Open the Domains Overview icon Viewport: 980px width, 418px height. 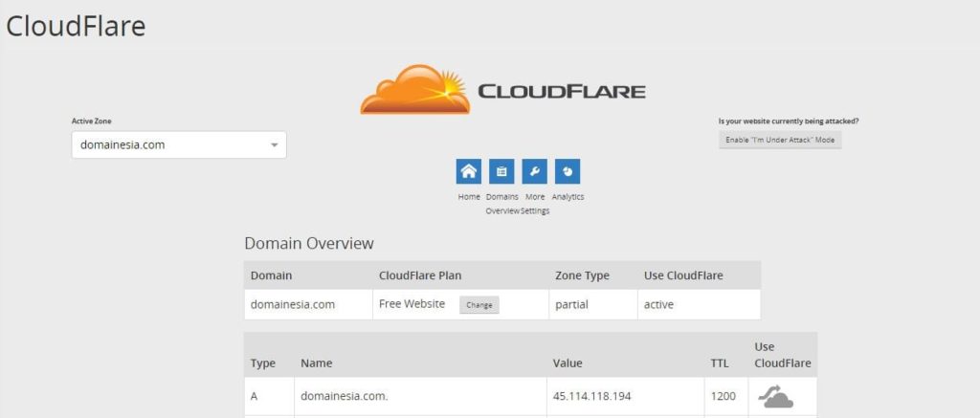(501, 172)
